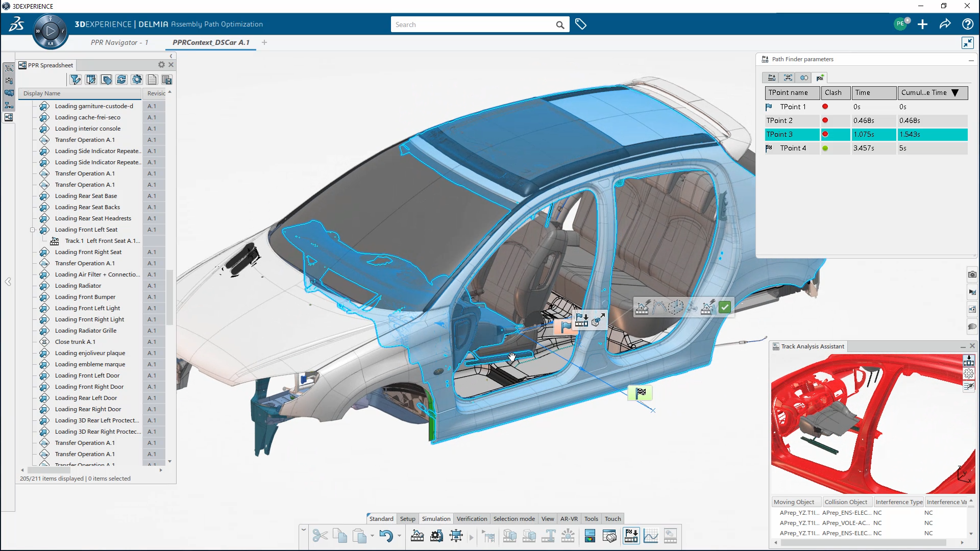Refresh the PPR Spreadsheet contents

point(121,80)
